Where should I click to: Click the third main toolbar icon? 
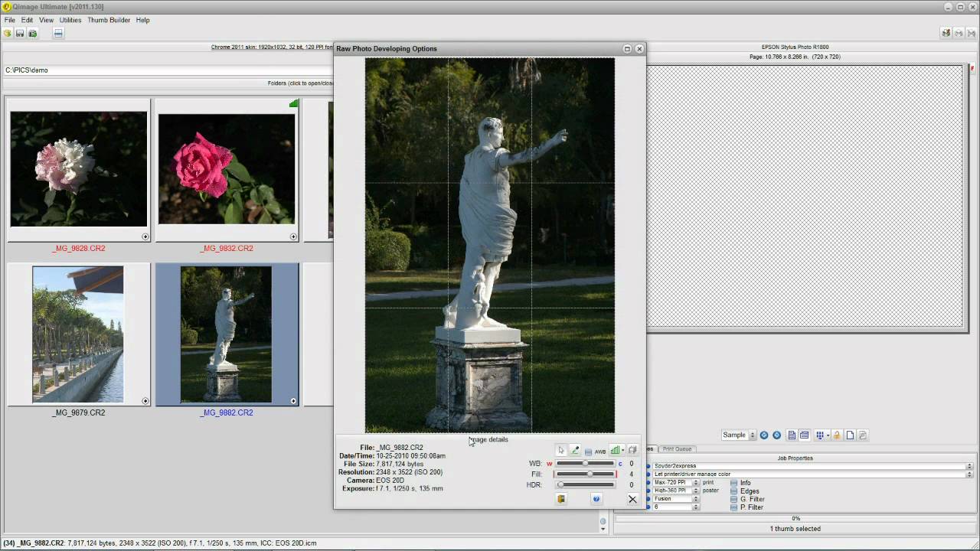(x=32, y=33)
